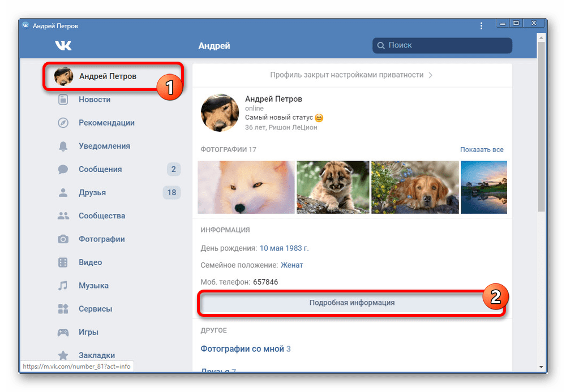Click the phone number 657846

[265, 282]
